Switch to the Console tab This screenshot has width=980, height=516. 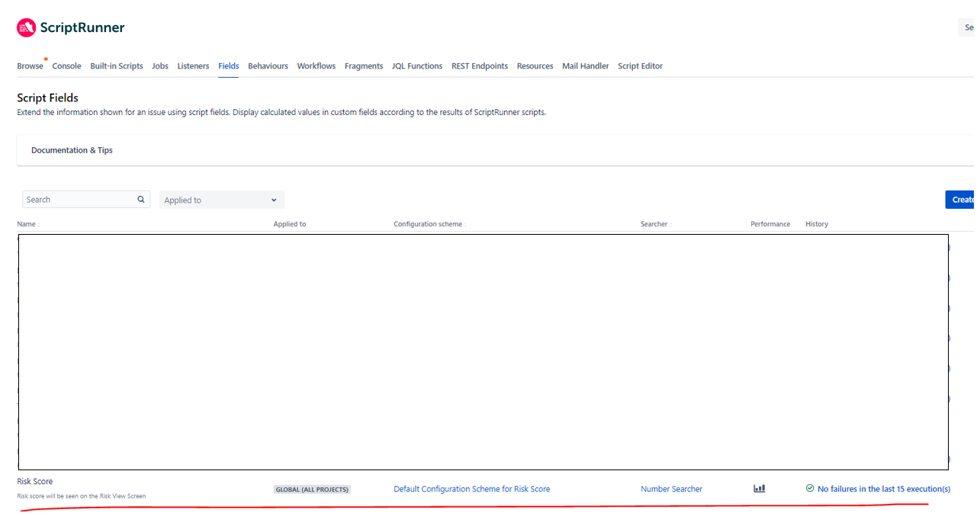coord(66,66)
